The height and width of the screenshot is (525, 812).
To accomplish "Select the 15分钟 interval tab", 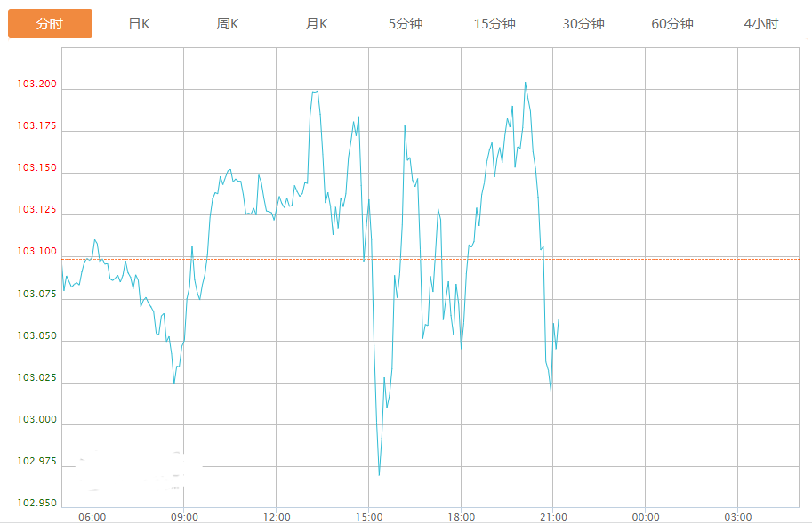I will click(494, 24).
